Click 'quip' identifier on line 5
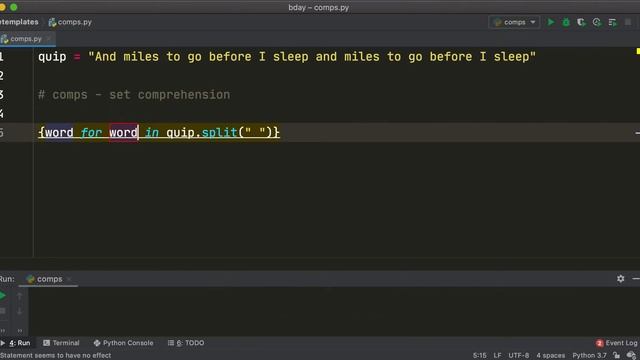The image size is (640, 360). click(x=180, y=132)
